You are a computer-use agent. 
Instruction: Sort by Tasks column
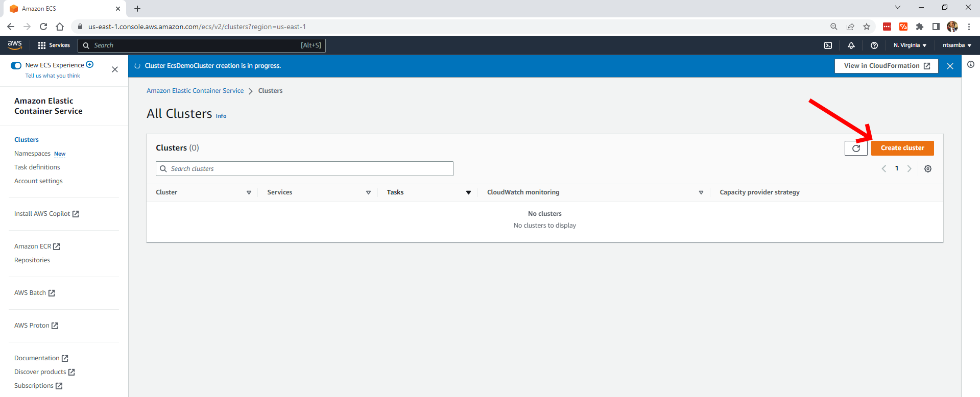pos(468,192)
